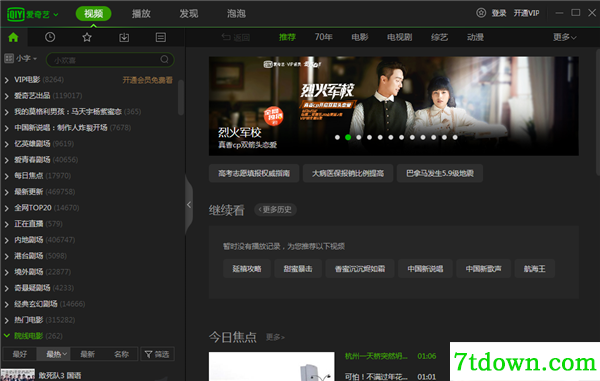The image size is (600, 381).
Task: Open 高考志愿填报权威指南 headline
Action: [254, 173]
